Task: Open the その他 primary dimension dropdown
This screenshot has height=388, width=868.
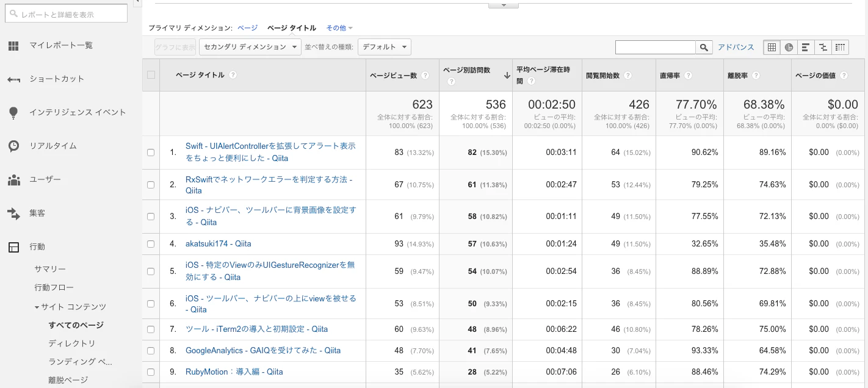Action: (339, 28)
